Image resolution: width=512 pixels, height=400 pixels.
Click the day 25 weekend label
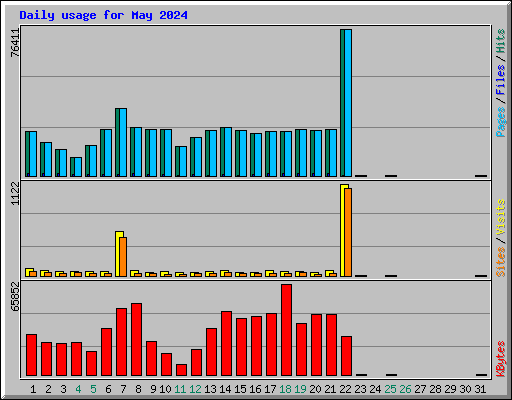coord(390,389)
